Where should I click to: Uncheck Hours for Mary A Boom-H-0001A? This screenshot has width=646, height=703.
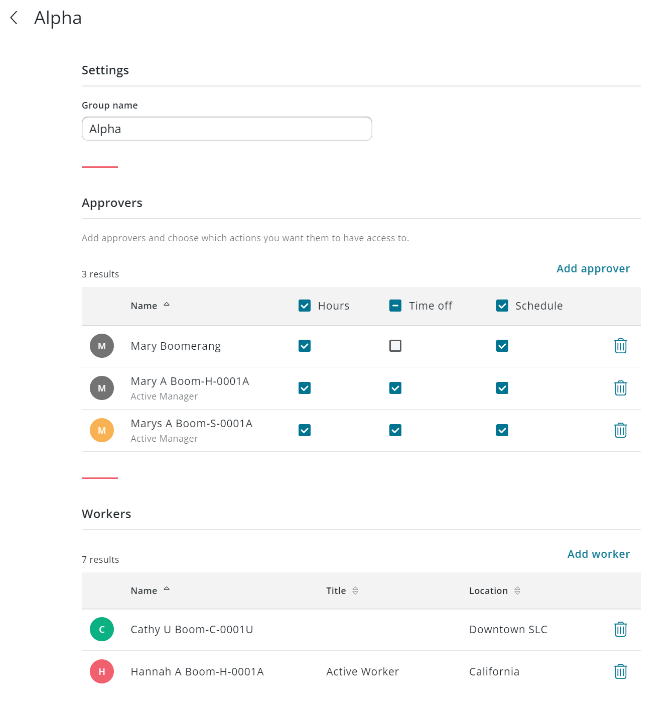coord(305,388)
